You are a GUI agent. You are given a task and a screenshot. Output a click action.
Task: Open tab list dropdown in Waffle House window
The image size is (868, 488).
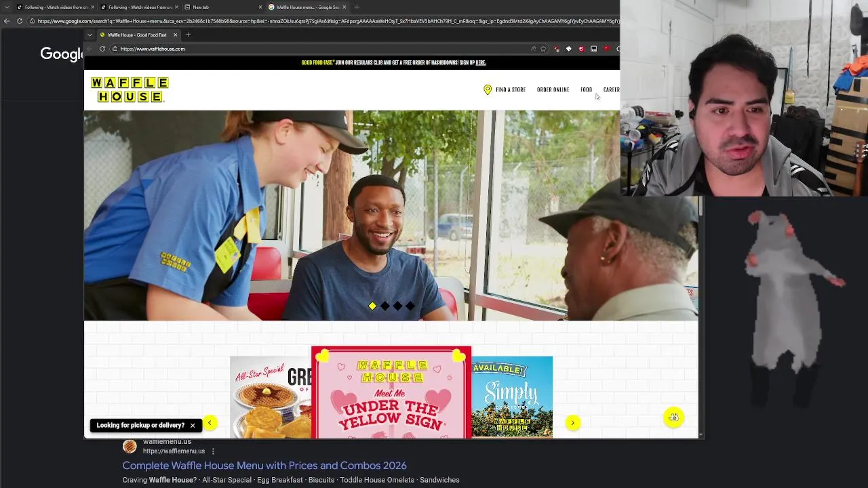90,35
